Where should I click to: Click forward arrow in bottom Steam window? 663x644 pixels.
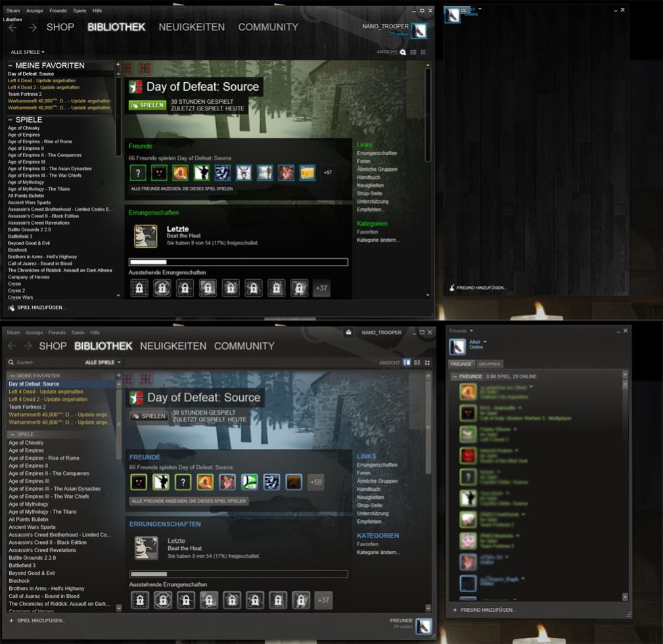[x=28, y=346]
